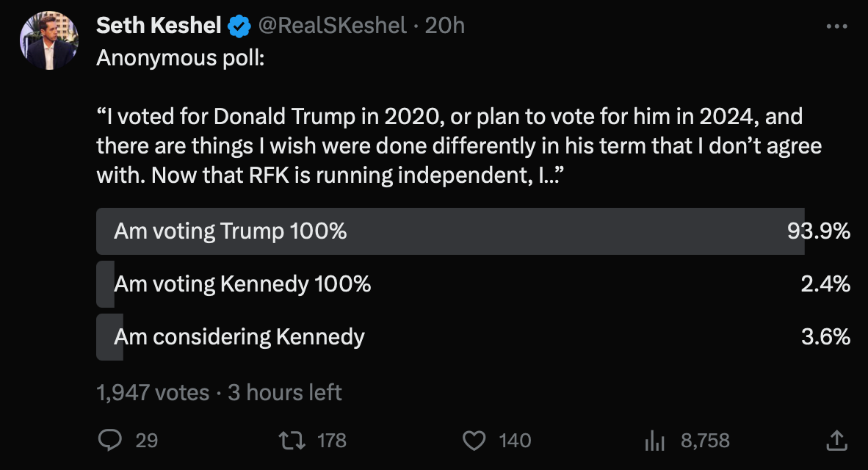
Task: Click the '3 hours left' poll countdown
Action: pyautogui.click(x=283, y=392)
